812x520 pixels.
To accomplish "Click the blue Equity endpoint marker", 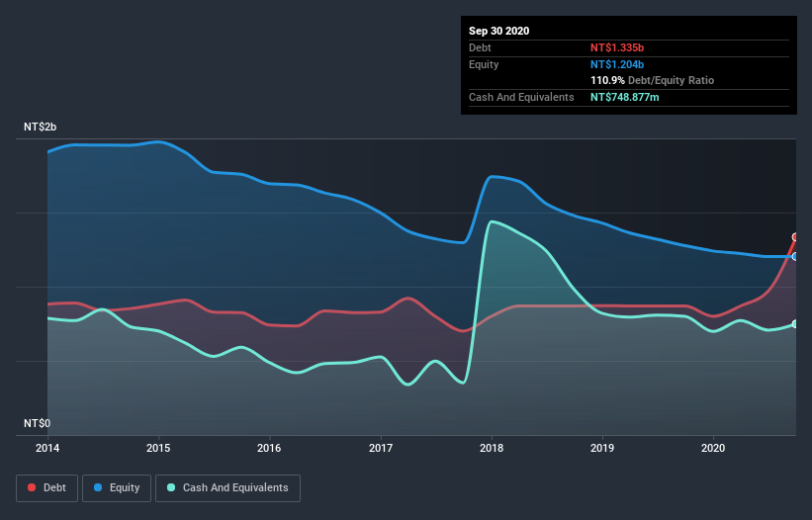I will coord(795,257).
